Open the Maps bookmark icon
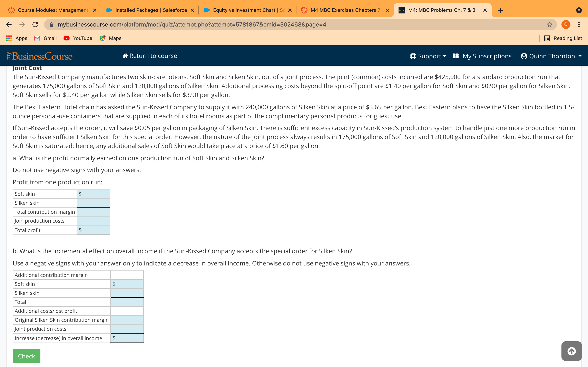 [x=102, y=38]
